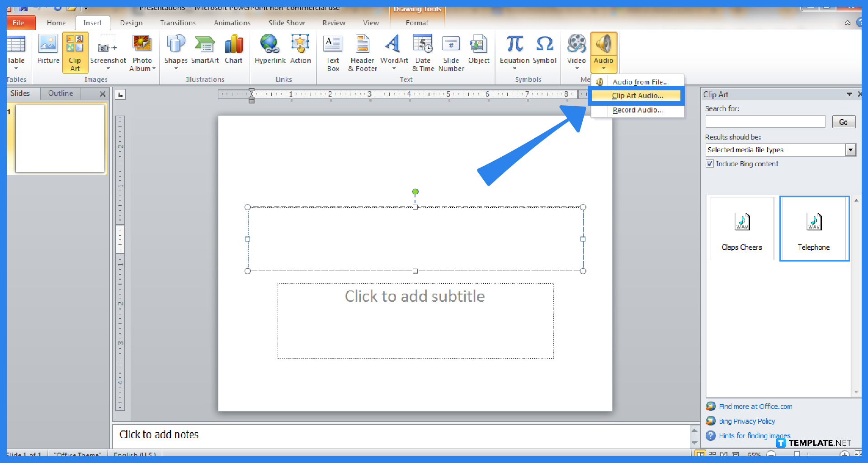Open the Video insert tool
The image size is (868, 463).
tap(576, 51)
